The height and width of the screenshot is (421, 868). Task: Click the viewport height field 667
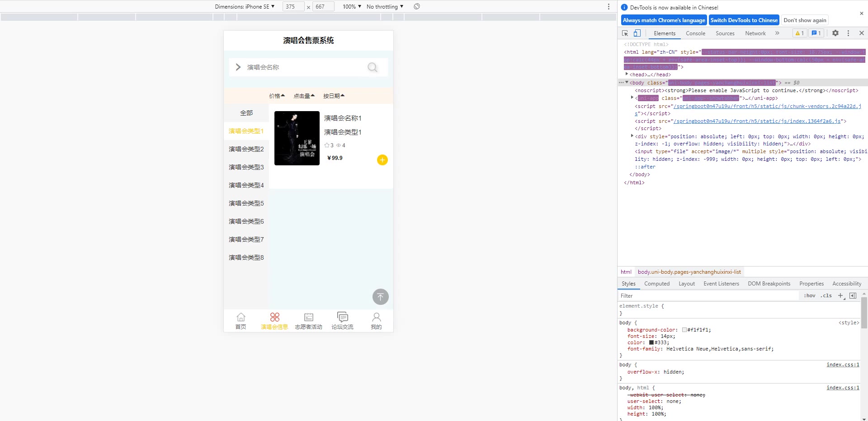coord(323,7)
